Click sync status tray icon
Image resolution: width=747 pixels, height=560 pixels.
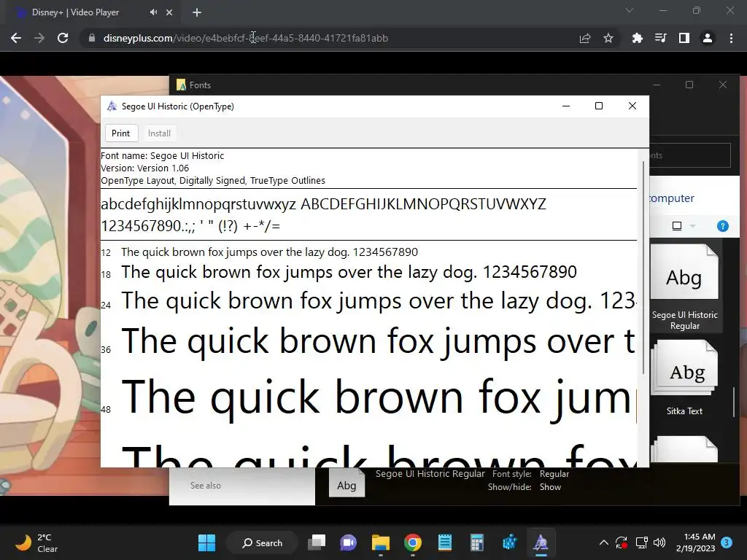(622, 542)
